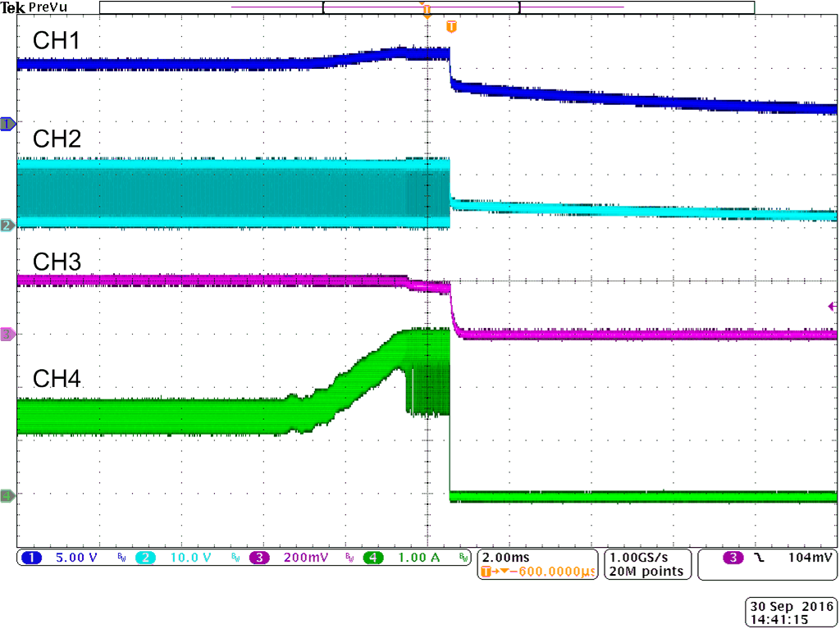Open the CH1 5.00 V scale readout
The width and height of the screenshot is (840, 629).
74,558
